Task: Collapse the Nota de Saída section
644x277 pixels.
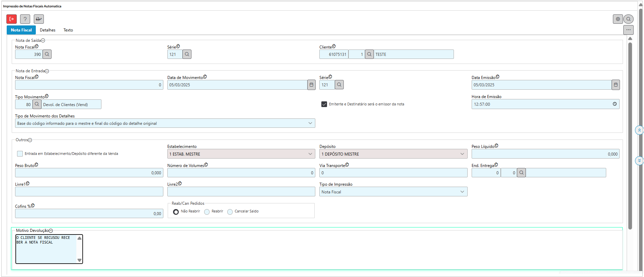Action: [43, 40]
